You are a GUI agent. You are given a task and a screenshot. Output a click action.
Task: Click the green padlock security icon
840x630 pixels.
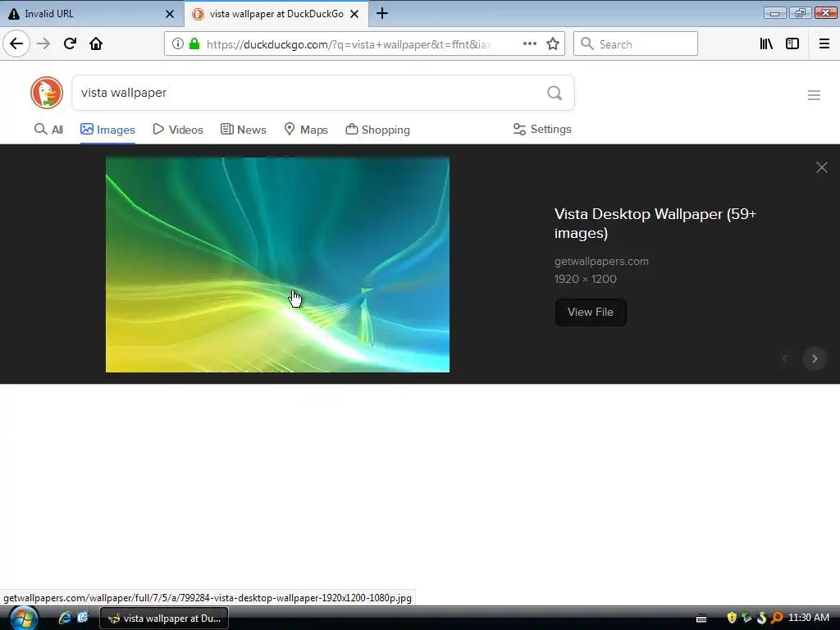tap(194, 44)
